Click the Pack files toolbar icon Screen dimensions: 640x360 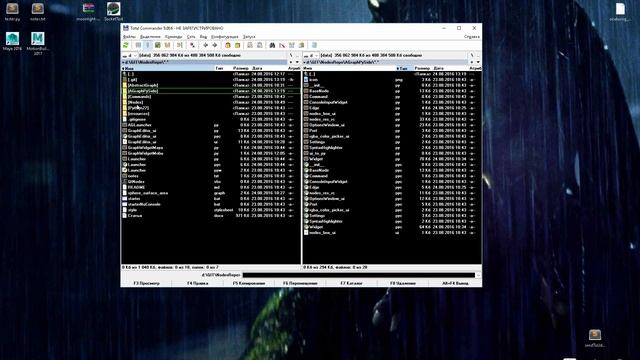pos(228,45)
